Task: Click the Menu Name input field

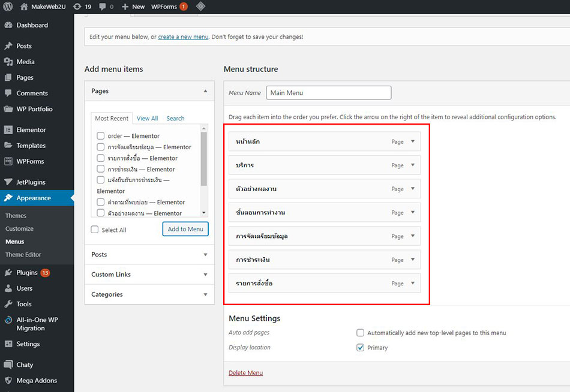Action: [328, 93]
